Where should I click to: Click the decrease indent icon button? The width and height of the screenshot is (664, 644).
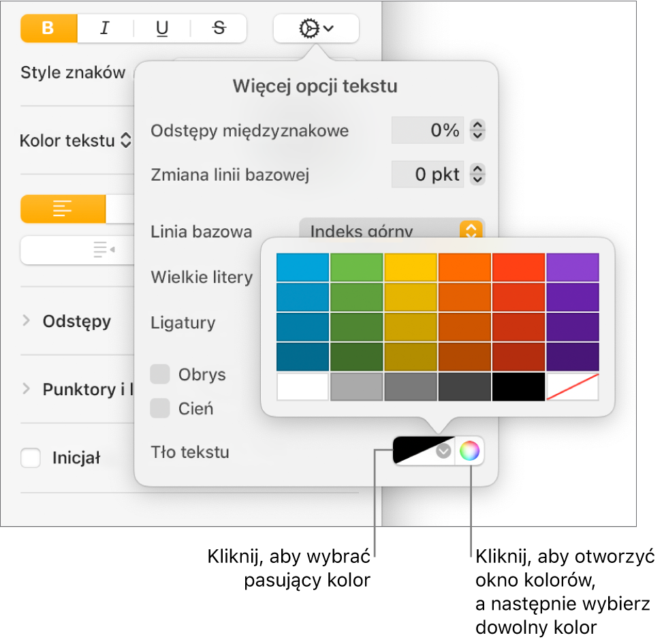(x=104, y=250)
